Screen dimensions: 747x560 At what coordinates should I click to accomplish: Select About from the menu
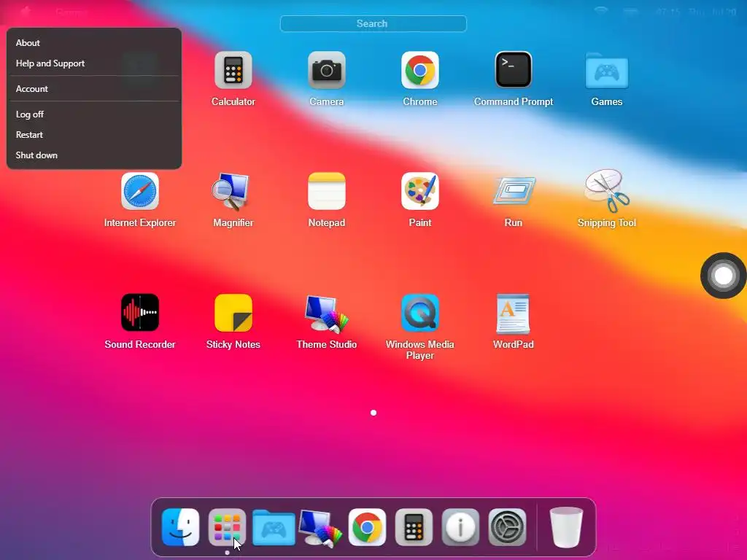coord(94,43)
